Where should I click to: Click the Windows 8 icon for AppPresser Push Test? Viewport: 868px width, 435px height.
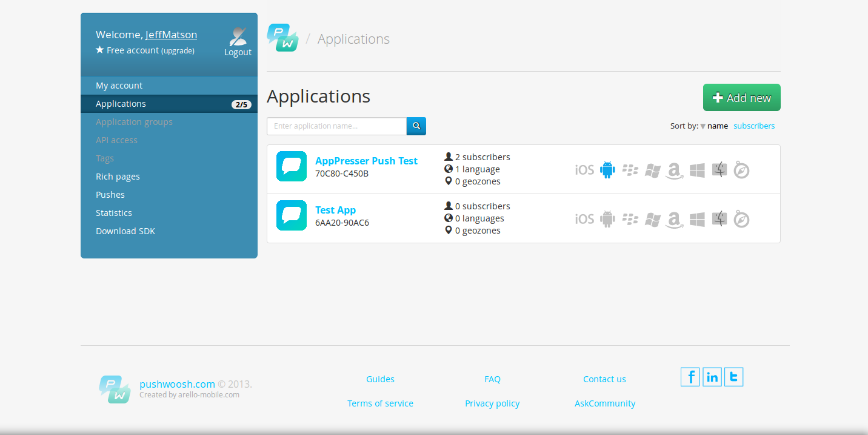click(697, 170)
